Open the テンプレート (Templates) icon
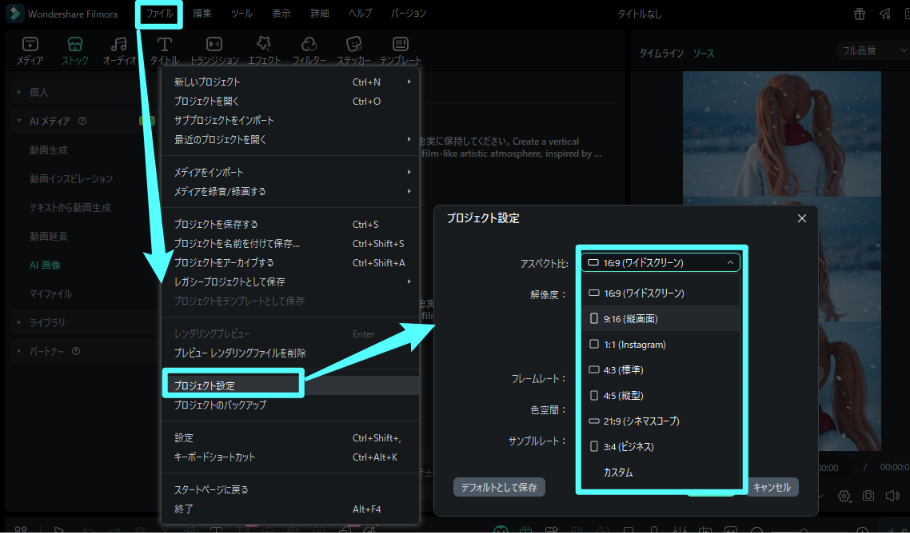Image resolution: width=910 pixels, height=533 pixels. 400,46
